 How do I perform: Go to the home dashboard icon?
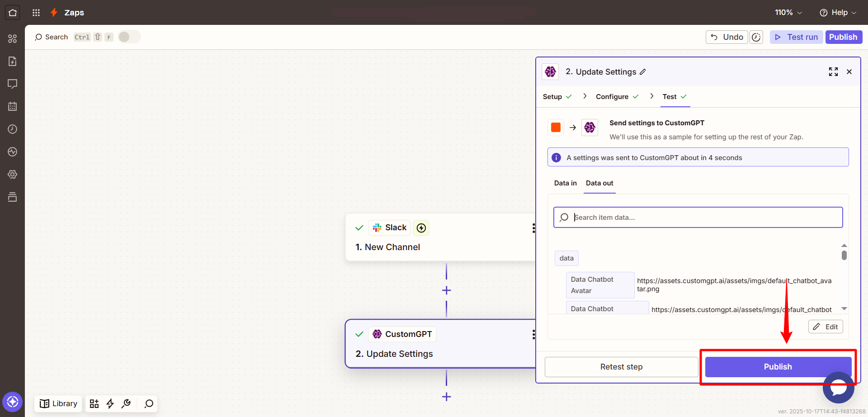13,13
